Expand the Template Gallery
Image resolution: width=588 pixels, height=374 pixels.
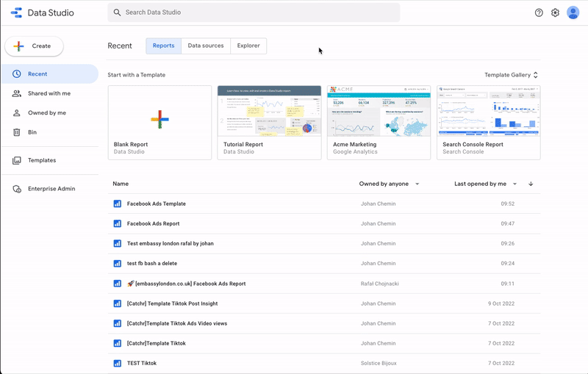coord(512,75)
